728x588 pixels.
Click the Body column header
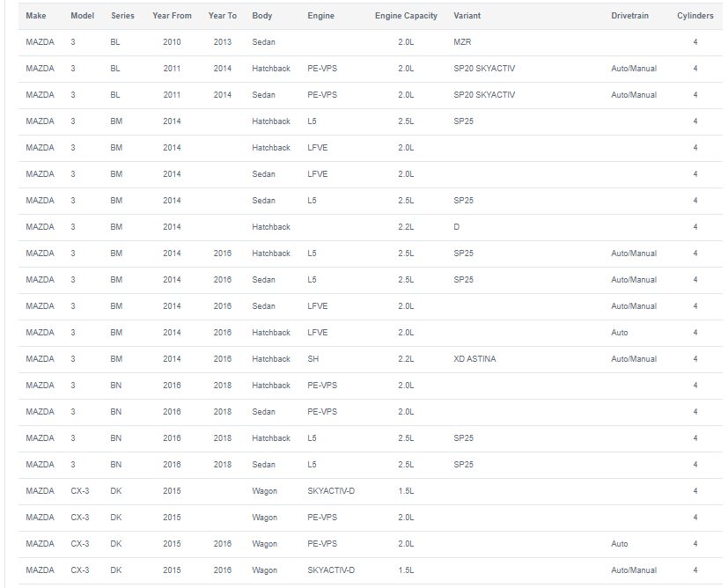coord(261,16)
